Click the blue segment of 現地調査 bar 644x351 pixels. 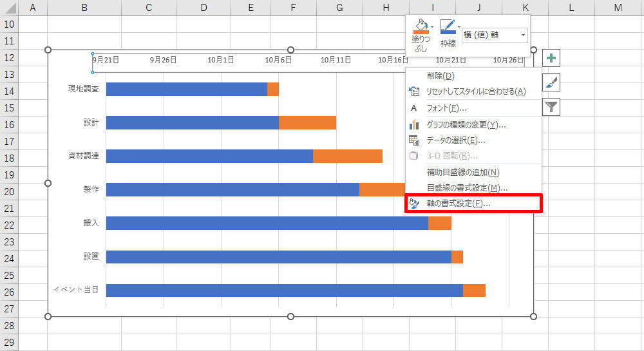[187, 89]
